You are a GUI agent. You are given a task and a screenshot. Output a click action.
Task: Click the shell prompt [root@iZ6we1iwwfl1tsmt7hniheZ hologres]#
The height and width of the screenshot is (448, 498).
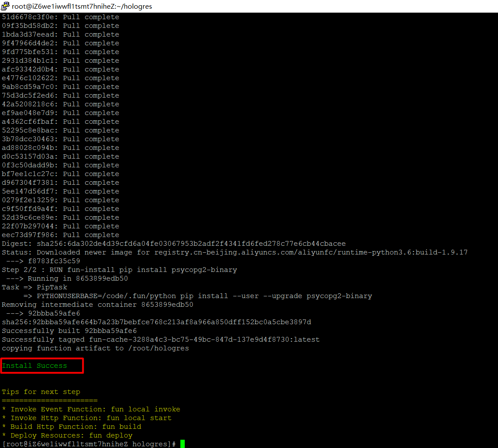tap(89, 444)
